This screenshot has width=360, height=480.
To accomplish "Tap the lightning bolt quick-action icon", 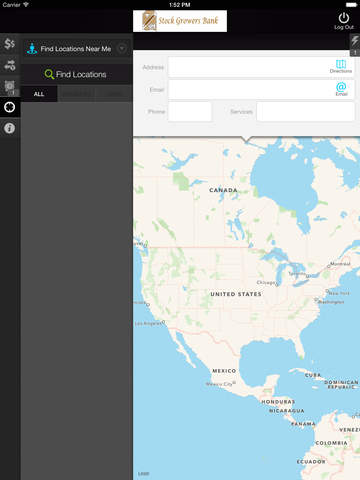I will [x=354, y=42].
